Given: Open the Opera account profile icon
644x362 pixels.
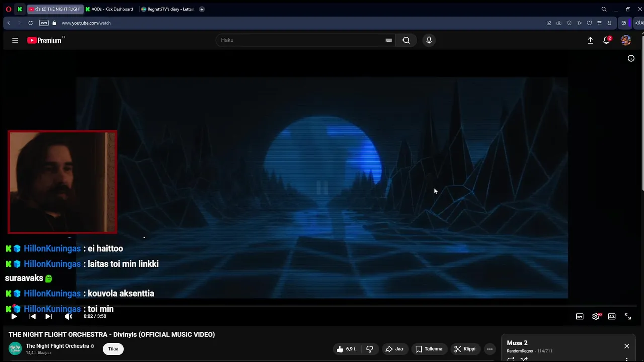Looking at the screenshot, I should coord(609,23).
